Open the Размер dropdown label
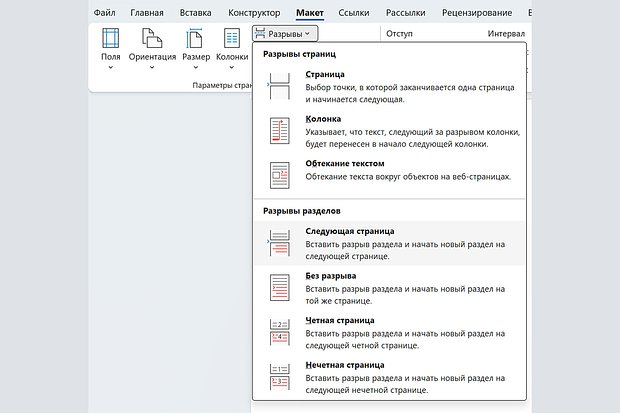Image resolution: width=620 pixels, height=413 pixels. click(x=194, y=57)
